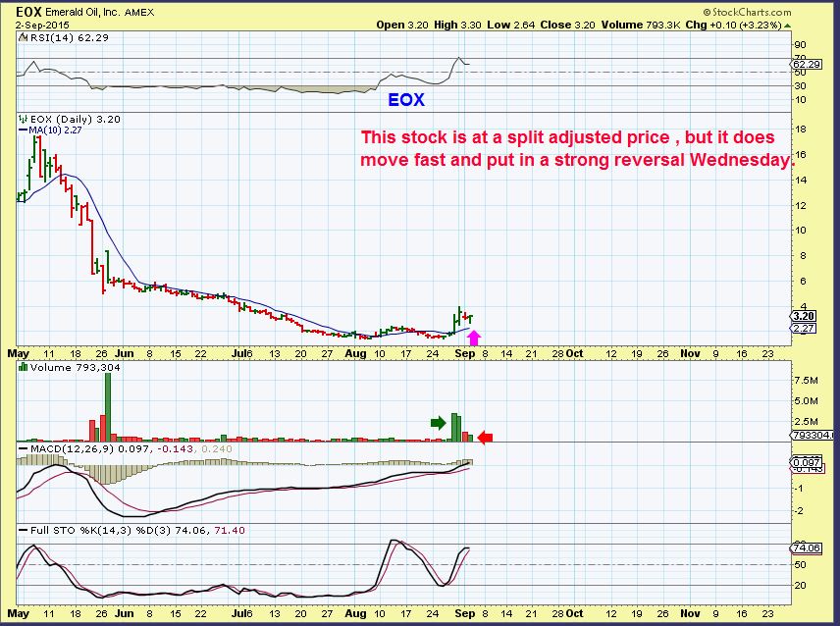This screenshot has width=840, height=626.
Task: Click the 62.29 tag on RSI axis
Action: pos(807,64)
